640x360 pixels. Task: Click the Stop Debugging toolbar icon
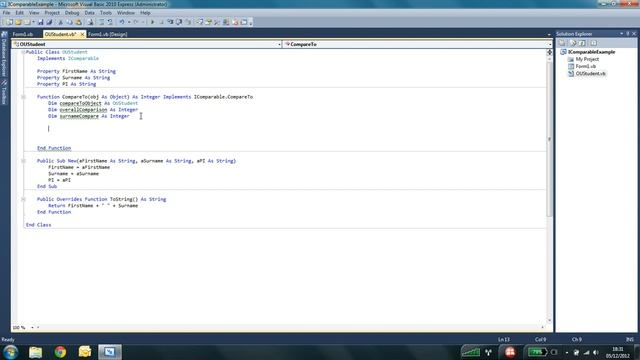coord(161,22)
